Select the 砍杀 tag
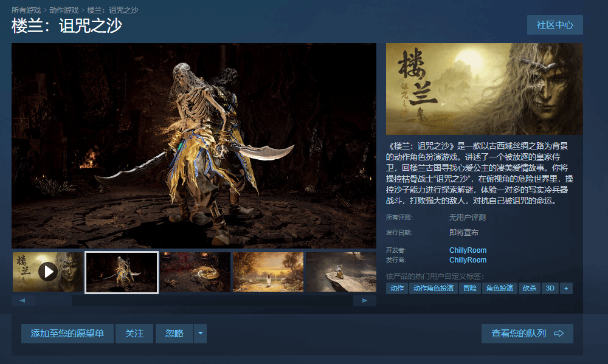Screen dimensions: 608x364 coord(529,289)
